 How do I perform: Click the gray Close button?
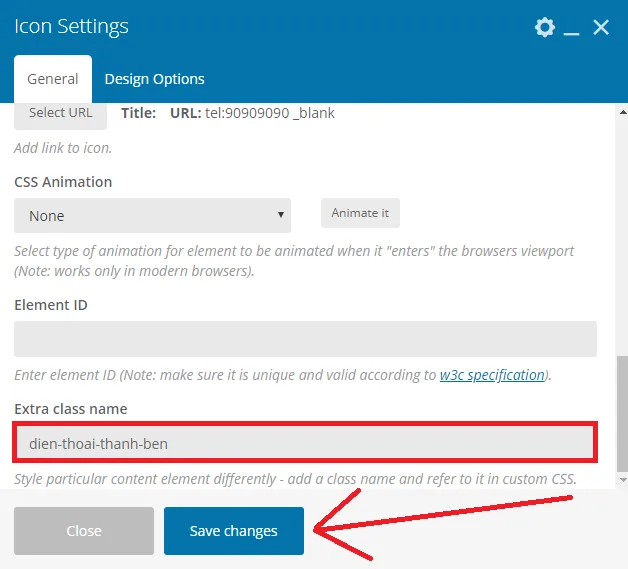pos(84,531)
